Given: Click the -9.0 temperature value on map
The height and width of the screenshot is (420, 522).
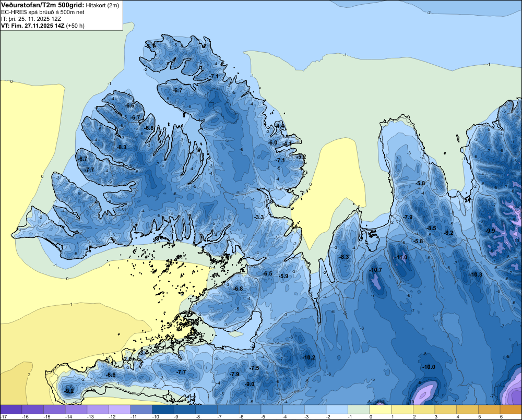Looking at the screenshot, I should [x=250, y=384].
